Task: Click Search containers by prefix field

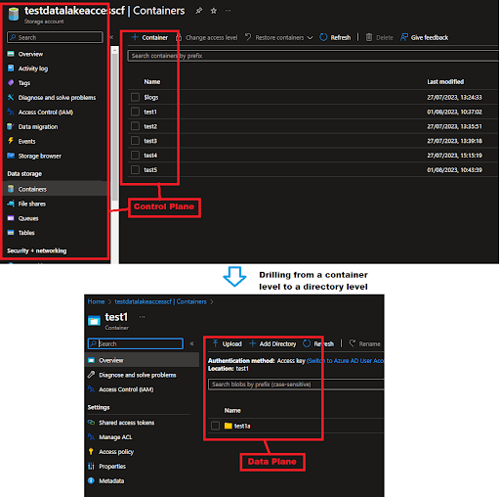Action: pyautogui.click(x=313, y=56)
